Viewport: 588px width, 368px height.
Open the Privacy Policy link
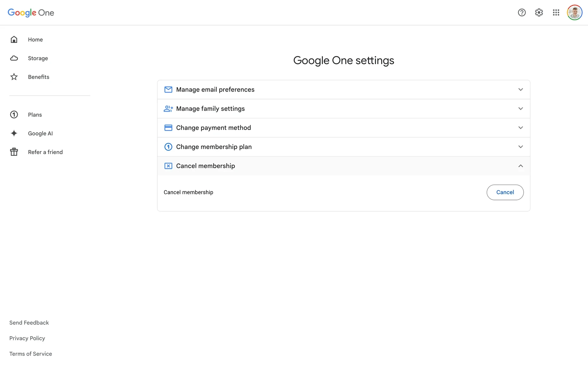click(27, 338)
